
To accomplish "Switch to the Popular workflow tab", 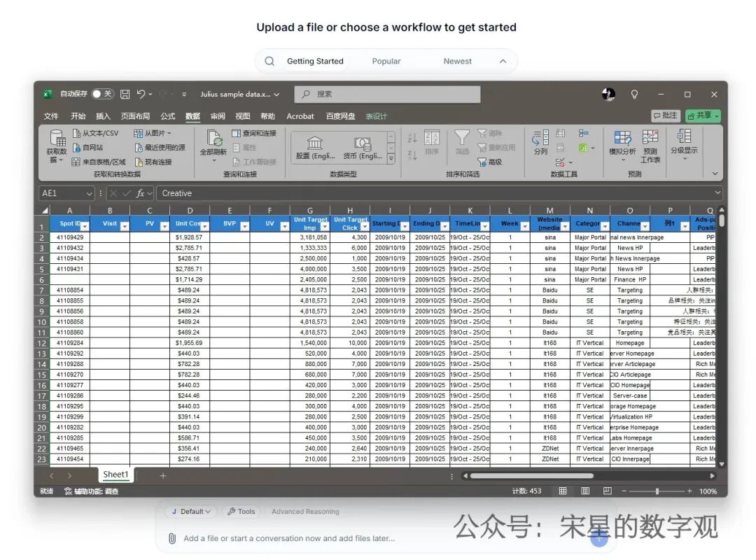I will 386,62.
